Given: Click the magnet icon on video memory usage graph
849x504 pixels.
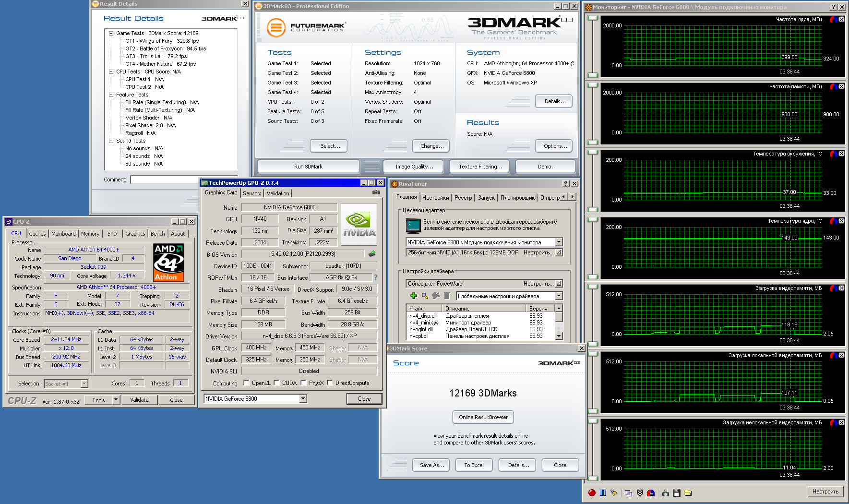Looking at the screenshot, I should pyautogui.click(x=834, y=288).
